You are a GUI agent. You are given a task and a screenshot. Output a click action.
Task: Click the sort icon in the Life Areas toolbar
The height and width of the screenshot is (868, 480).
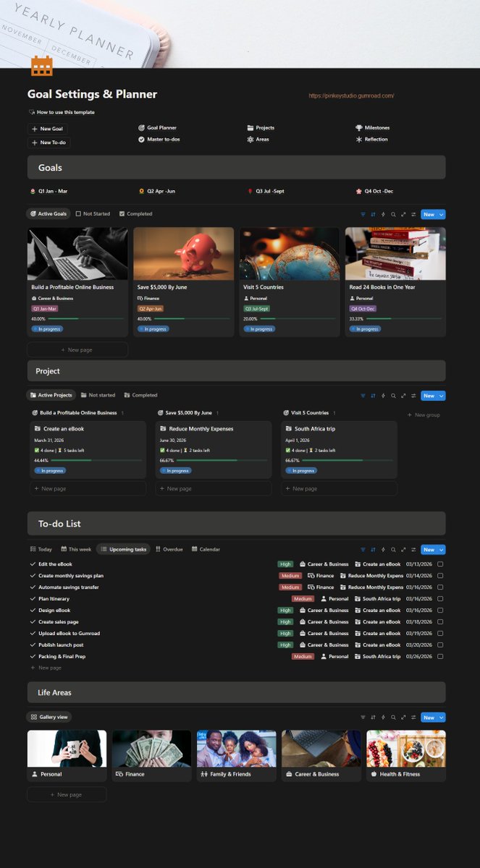[x=374, y=718]
